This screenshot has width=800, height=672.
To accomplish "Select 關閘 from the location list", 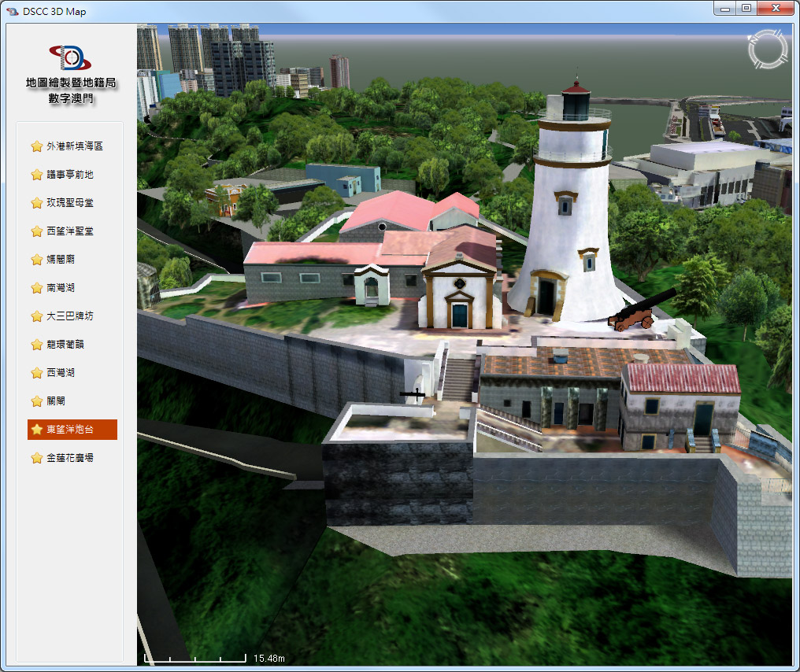I will point(56,401).
